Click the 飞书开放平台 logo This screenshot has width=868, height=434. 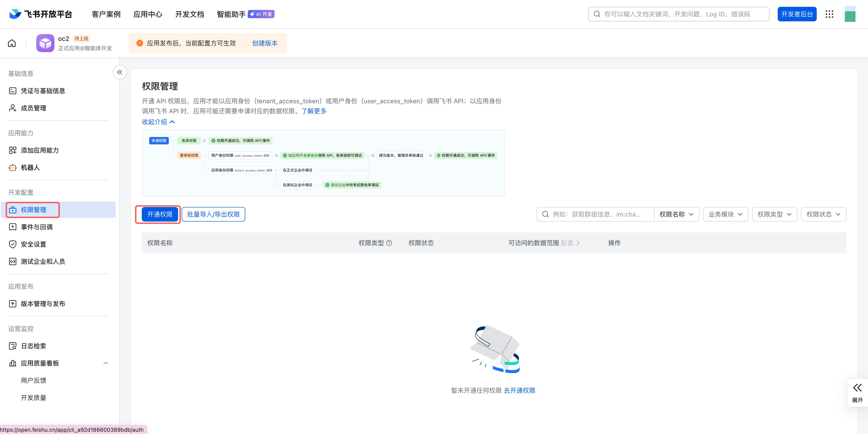[x=40, y=14]
